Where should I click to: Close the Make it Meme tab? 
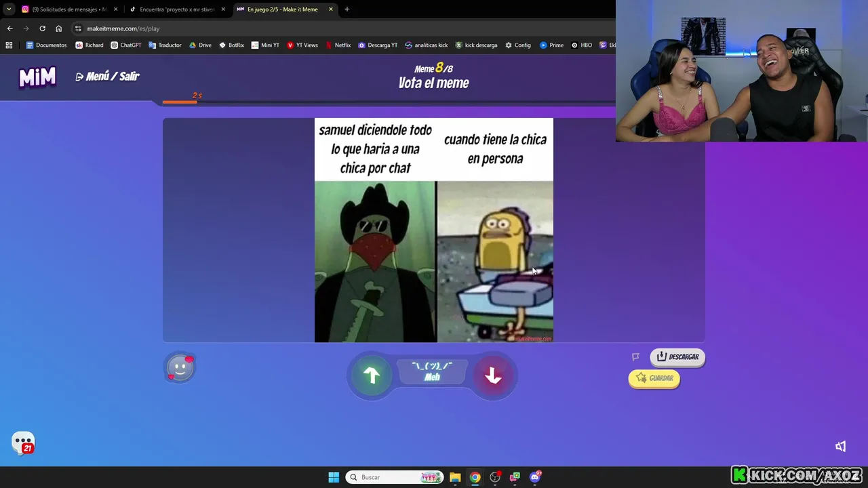(331, 9)
